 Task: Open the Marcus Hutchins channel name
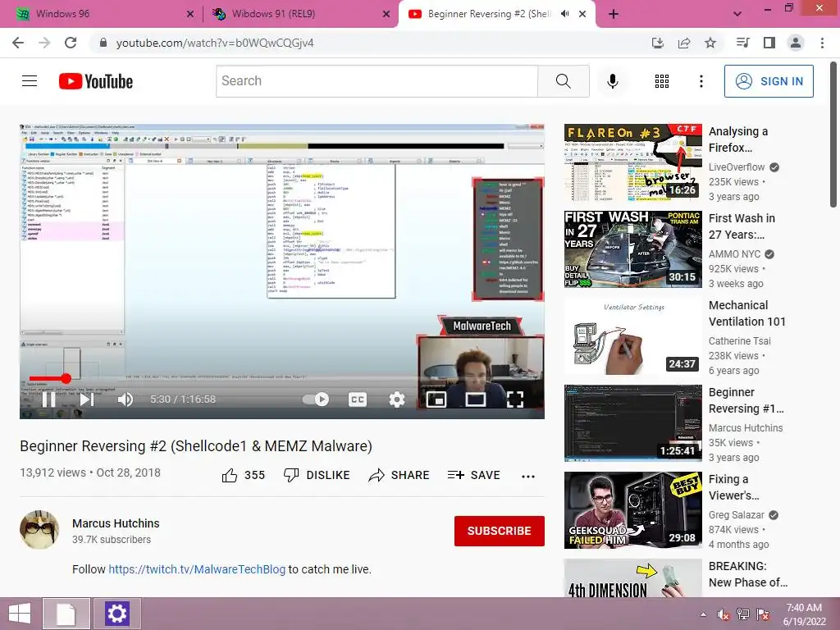click(116, 523)
